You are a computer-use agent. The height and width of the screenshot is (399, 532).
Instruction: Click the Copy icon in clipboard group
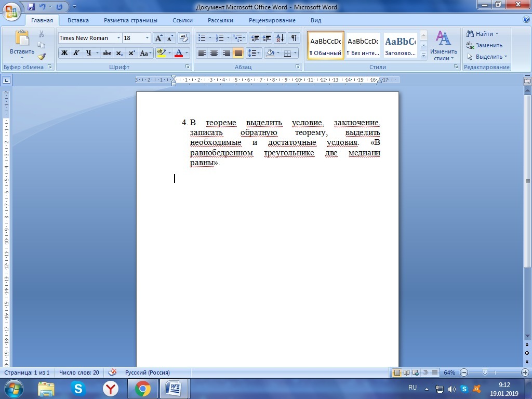point(42,45)
